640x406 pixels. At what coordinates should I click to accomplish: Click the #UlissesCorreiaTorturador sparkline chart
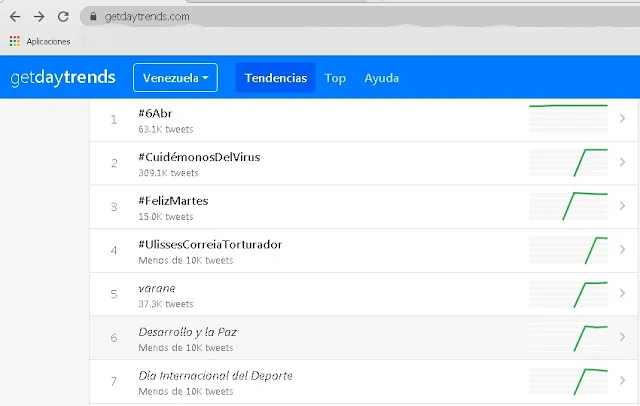point(568,250)
